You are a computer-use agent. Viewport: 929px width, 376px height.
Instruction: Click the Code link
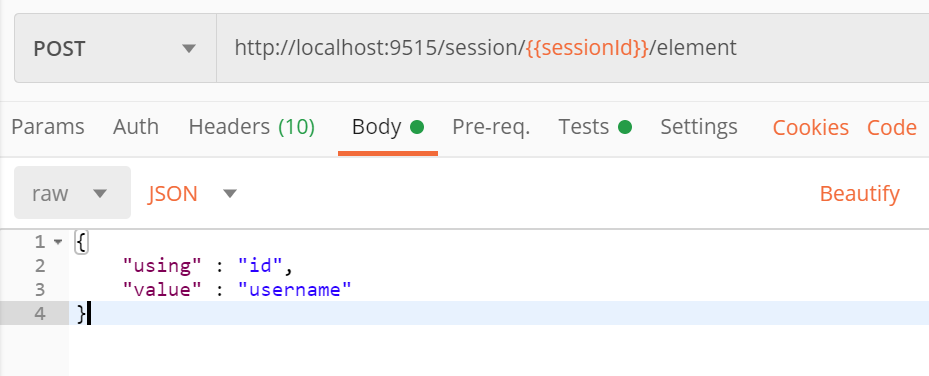click(892, 128)
